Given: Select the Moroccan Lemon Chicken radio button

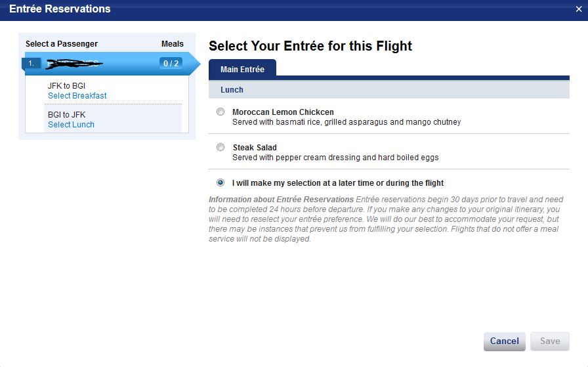Looking at the screenshot, I should (220, 112).
